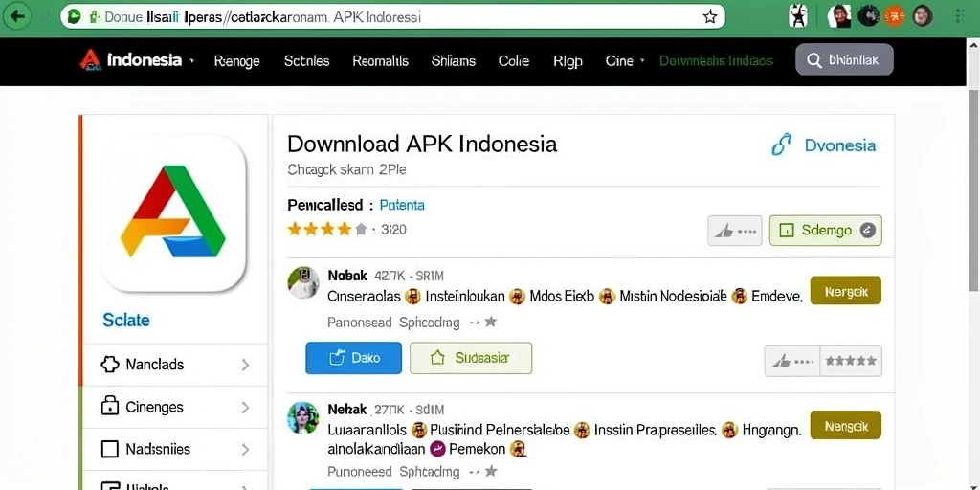Click the square icon beside Nadisniies
The width and height of the screenshot is (980, 490).
click(x=110, y=449)
